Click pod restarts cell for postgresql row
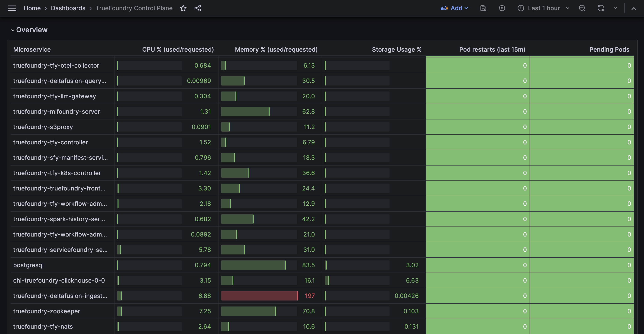Image resolution: width=644 pixels, height=334 pixels. pyautogui.click(x=478, y=265)
